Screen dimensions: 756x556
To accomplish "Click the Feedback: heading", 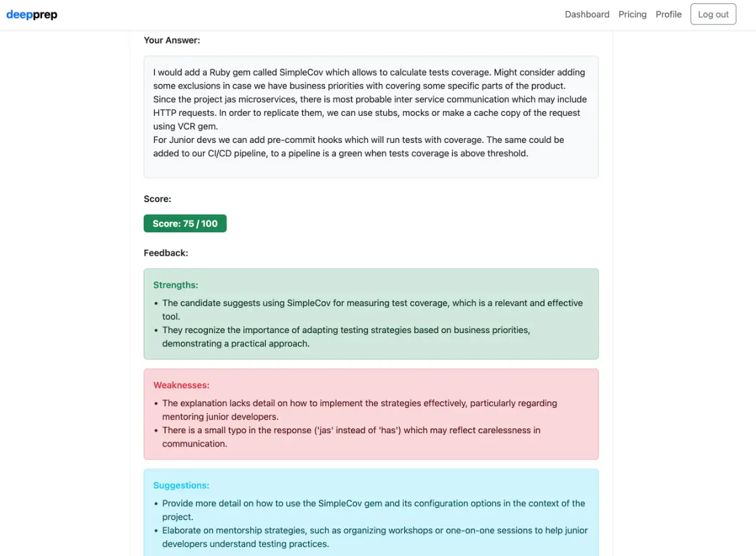I will pos(166,253).
